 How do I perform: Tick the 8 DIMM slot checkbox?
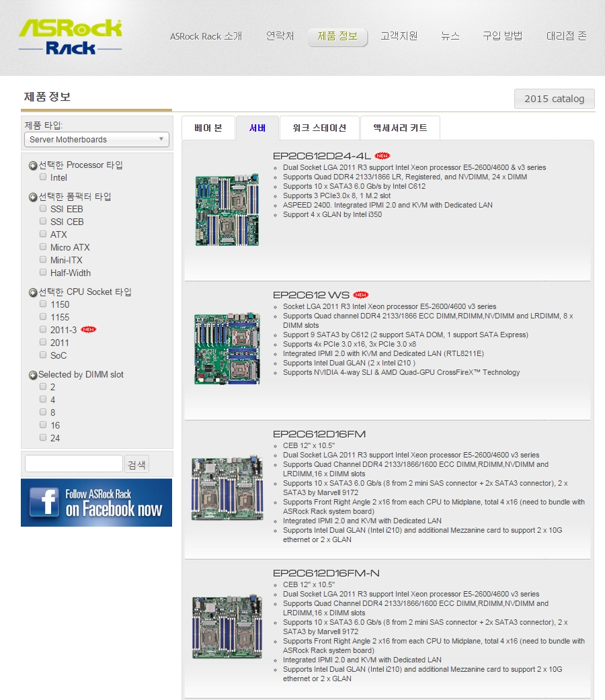[x=43, y=412]
